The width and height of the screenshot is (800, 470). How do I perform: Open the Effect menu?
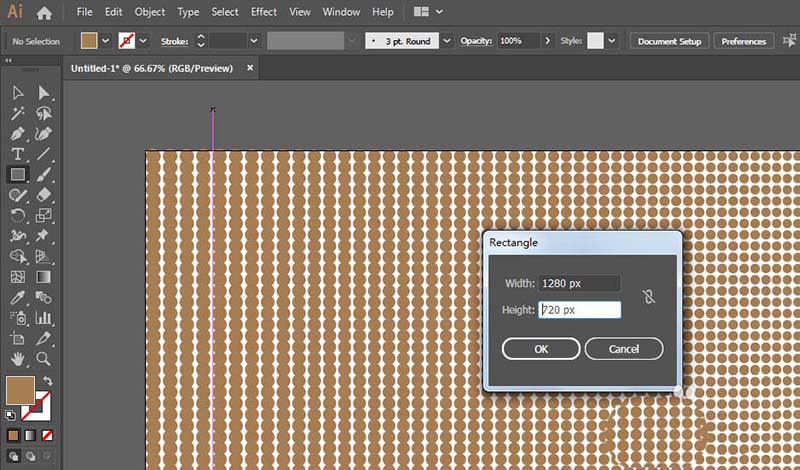(x=263, y=12)
